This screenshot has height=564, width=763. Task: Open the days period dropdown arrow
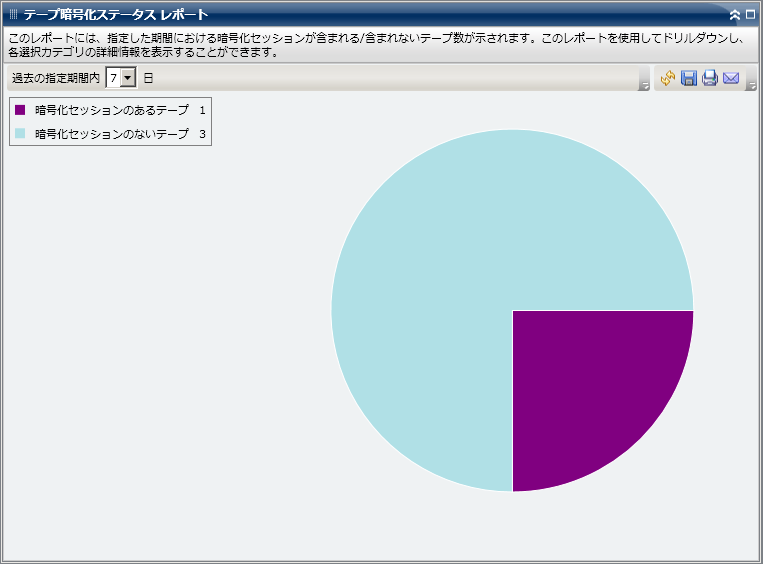click(x=128, y=78)
